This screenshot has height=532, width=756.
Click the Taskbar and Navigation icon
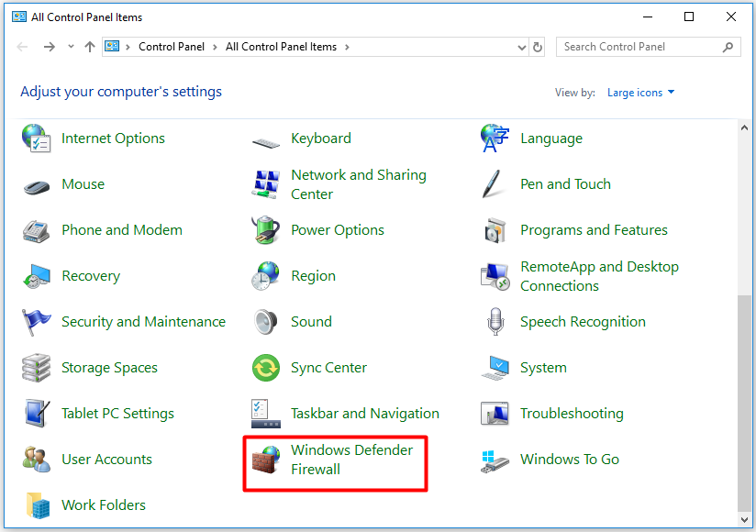tap(266, 414)
